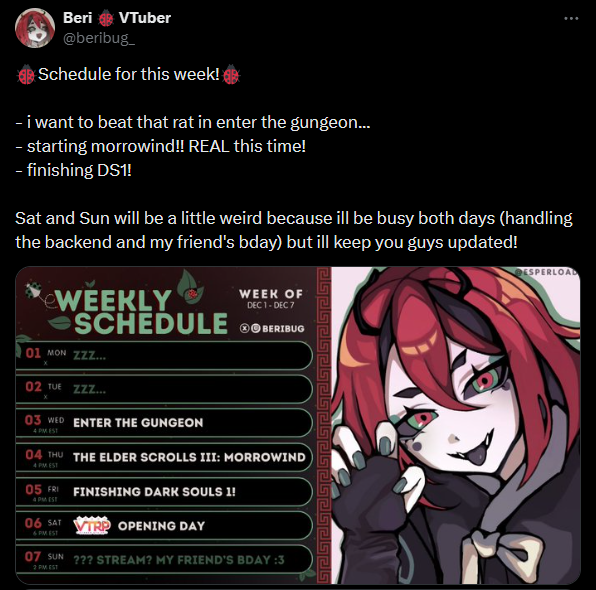Screen dimensions: 596x590
Task: Click the ladybug emoji before 'Schedule'
Action: (25, 75)
